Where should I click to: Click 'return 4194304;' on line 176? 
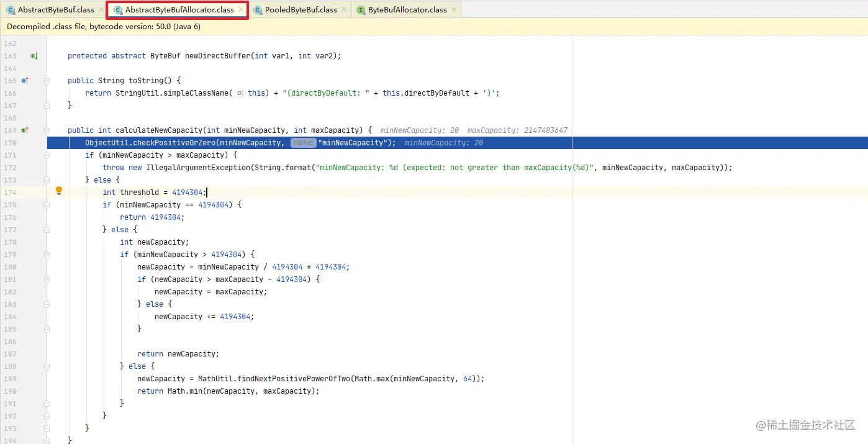pyautogui.click(x=152, y=217)
